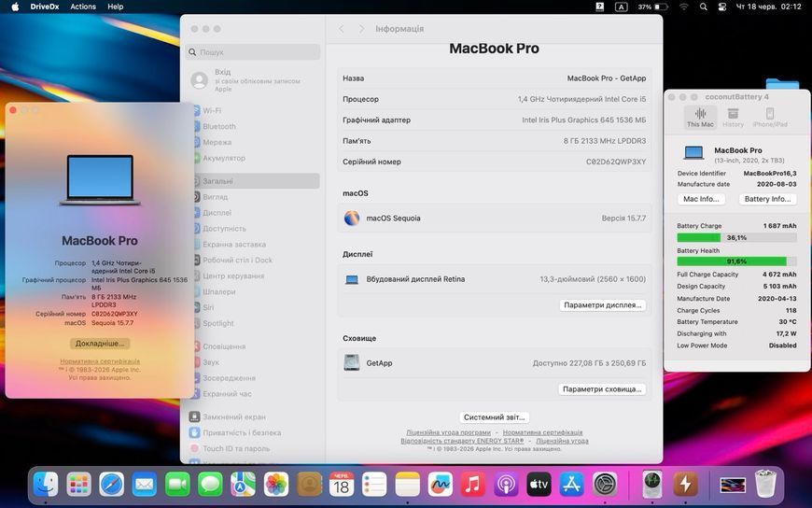Viewport: 812px width, 508px height.
Task: Open Photos from the Dock
Action: [x=276, y=485]
